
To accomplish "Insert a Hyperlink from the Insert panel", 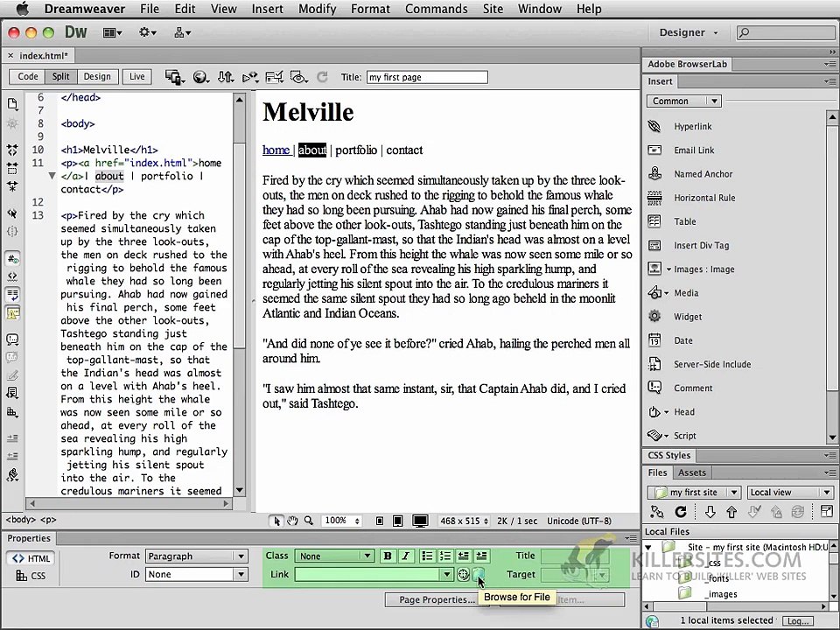I will coord(692,126).
